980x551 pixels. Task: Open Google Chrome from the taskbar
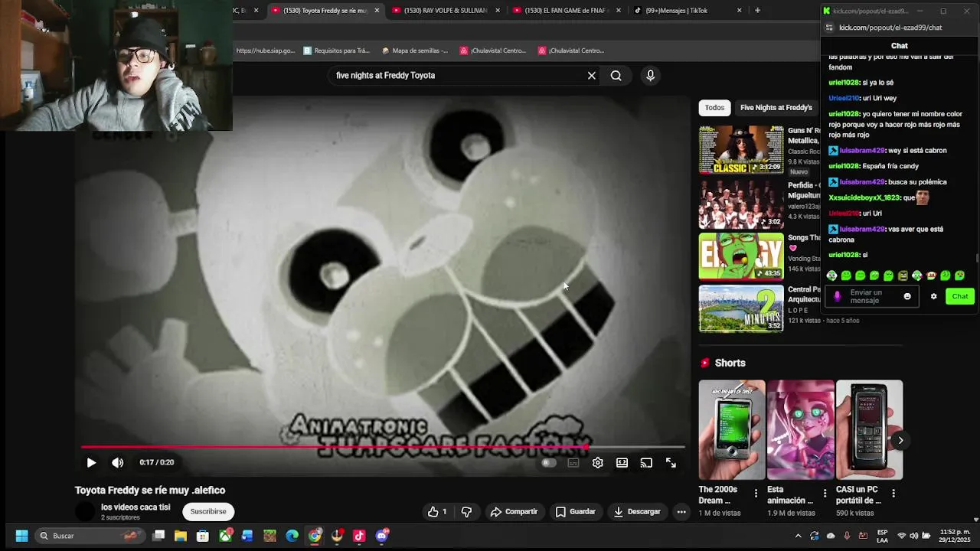click(x=315, y=536)
